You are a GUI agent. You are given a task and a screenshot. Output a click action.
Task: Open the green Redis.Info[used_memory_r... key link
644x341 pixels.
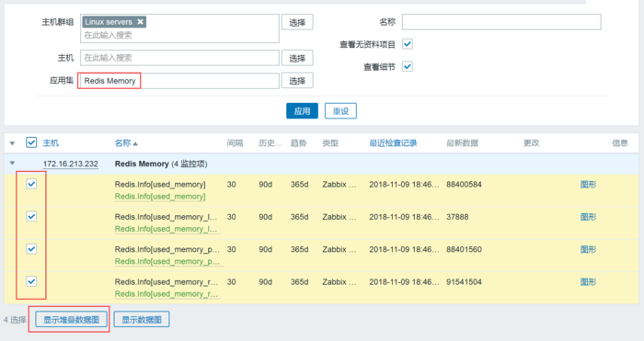point(167,294)
